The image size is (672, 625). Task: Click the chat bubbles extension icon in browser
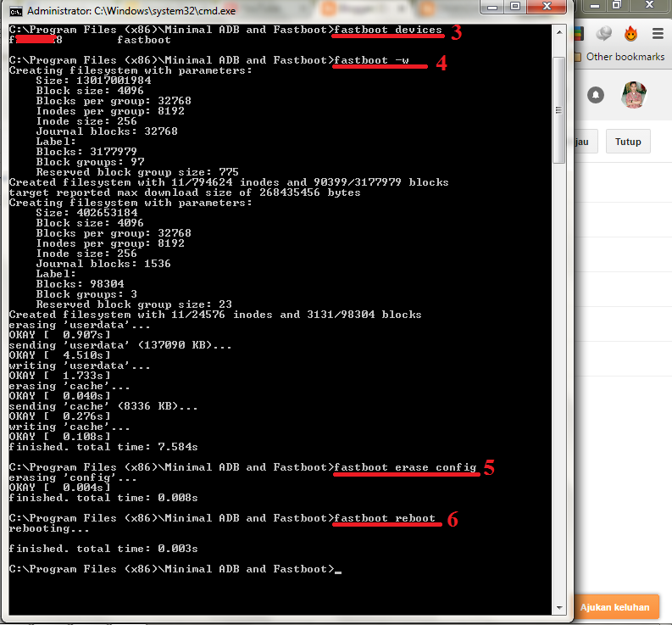coord(604,33)
